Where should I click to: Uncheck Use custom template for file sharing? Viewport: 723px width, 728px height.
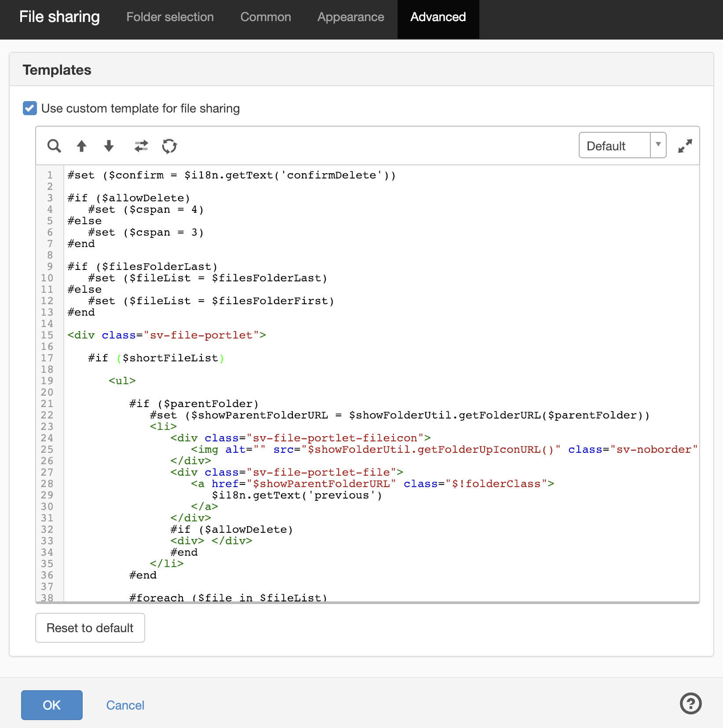(30, 108)
